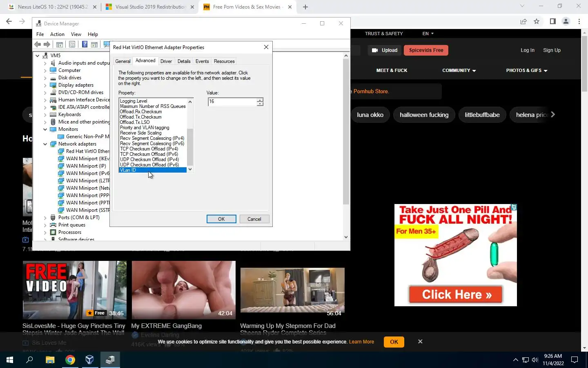Collapse the VM5 root node
The width and height of the screenshot is (588, 368).
(x=38, y=56)
